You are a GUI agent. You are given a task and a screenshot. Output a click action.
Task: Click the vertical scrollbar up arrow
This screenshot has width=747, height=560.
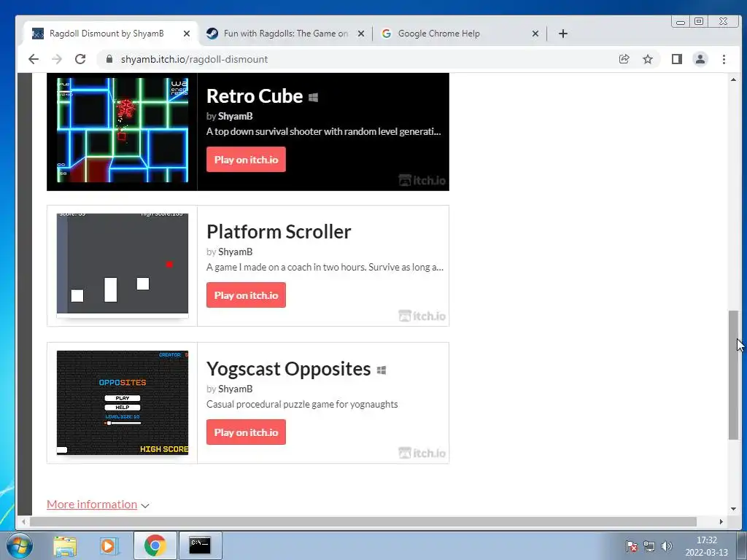733,79
